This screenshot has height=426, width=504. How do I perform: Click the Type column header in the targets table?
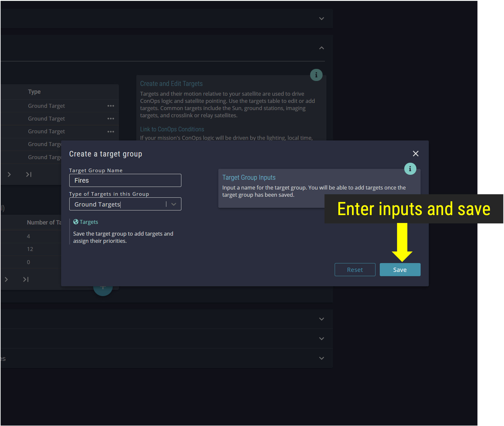tap(34, 92)
